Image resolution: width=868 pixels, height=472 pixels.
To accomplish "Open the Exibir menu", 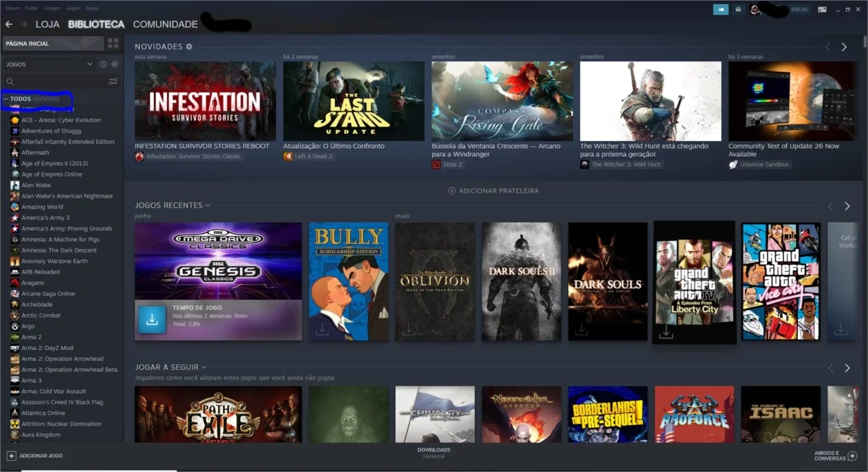I will pyautogui.click(x=31, y=9).
